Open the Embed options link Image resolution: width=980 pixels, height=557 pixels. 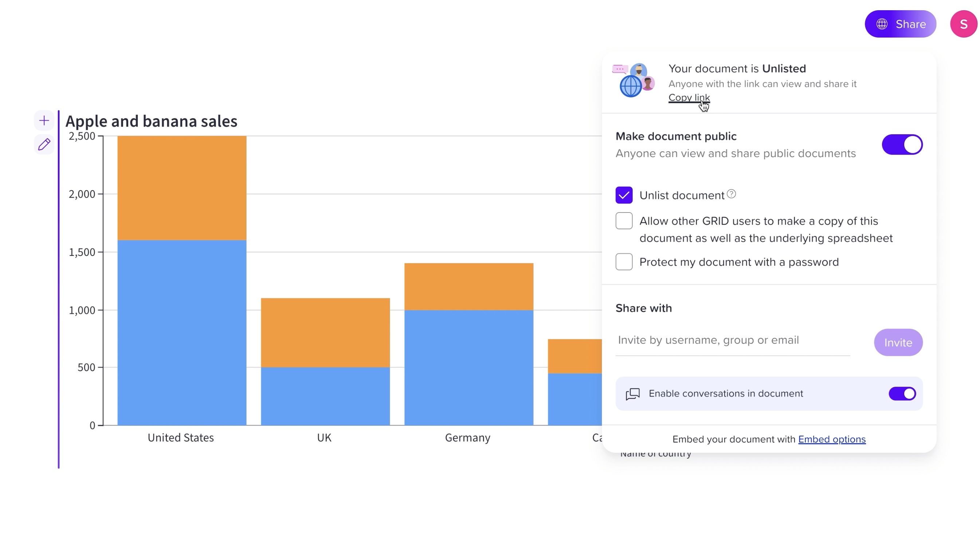(x=832, y=439)
